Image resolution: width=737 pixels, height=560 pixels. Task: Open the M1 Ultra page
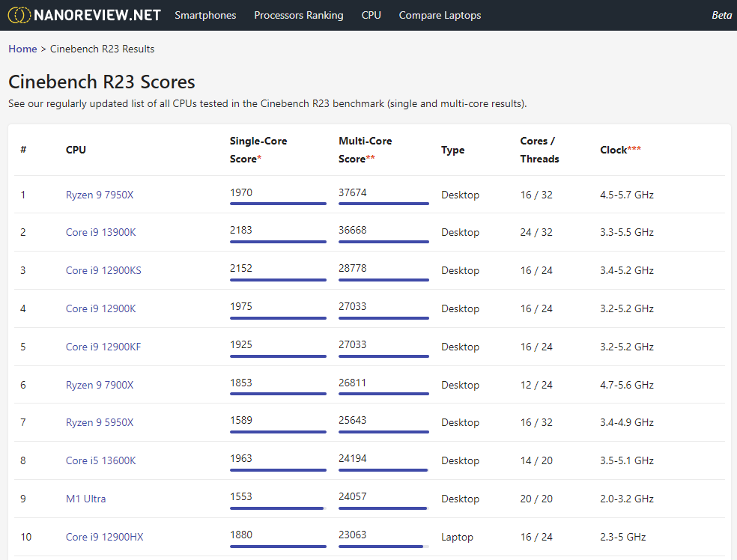pos(85,499)
